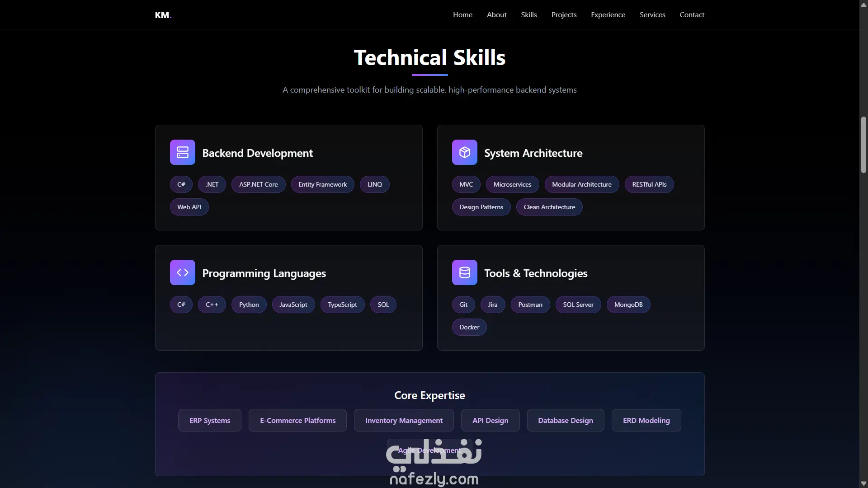The width and height of the screenshot is (868, 488).
Task: Click the ERP Systems expertise chip
Action: point(209,420)
